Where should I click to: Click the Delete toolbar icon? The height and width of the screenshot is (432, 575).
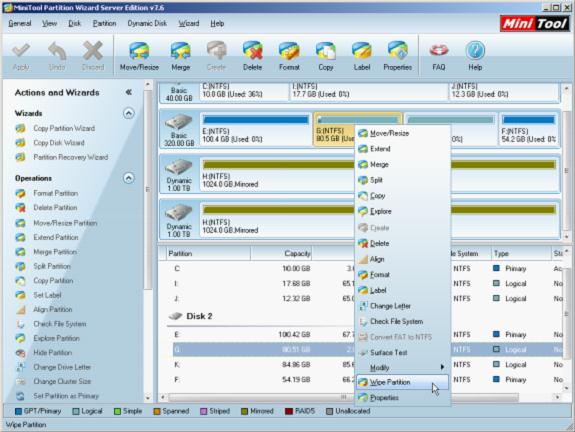click(x=252, y=56)
